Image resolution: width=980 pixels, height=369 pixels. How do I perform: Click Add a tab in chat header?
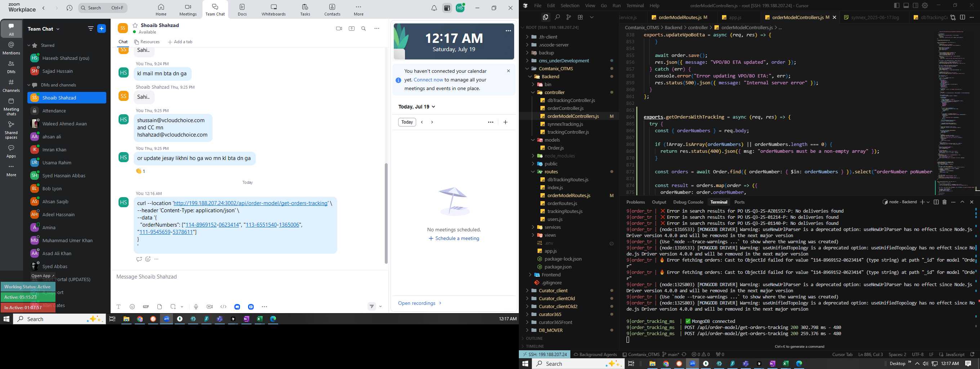[x=180, y=42]
